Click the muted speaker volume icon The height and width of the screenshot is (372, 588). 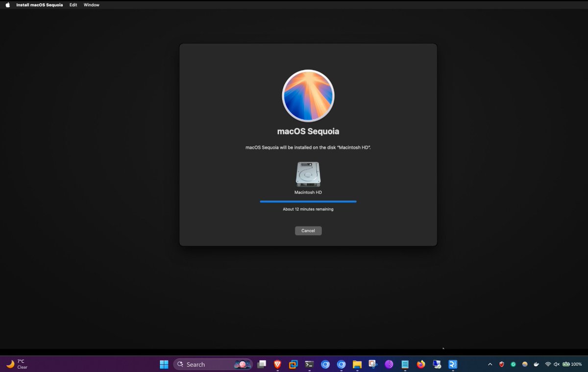click(557, 364)
